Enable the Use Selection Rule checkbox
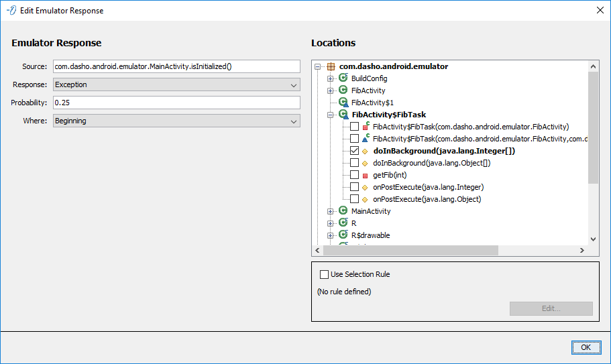The width and height of the screenshot is (611, 364). point(325,274)
